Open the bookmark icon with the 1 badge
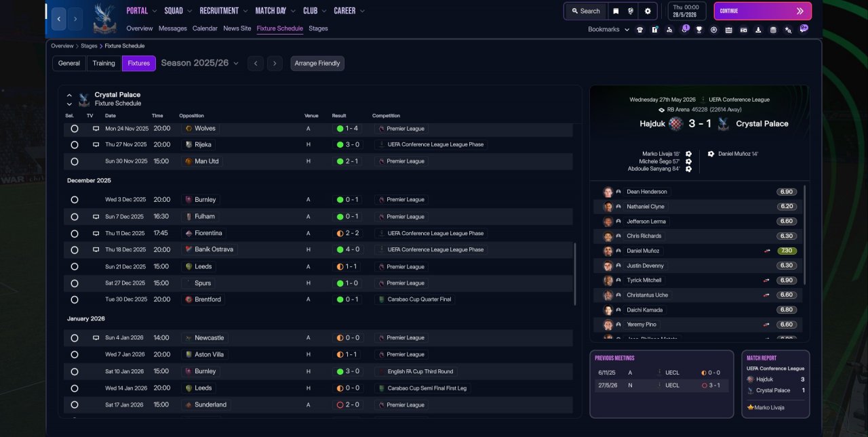Screen dimensions: 868x437 click(684, 29)
